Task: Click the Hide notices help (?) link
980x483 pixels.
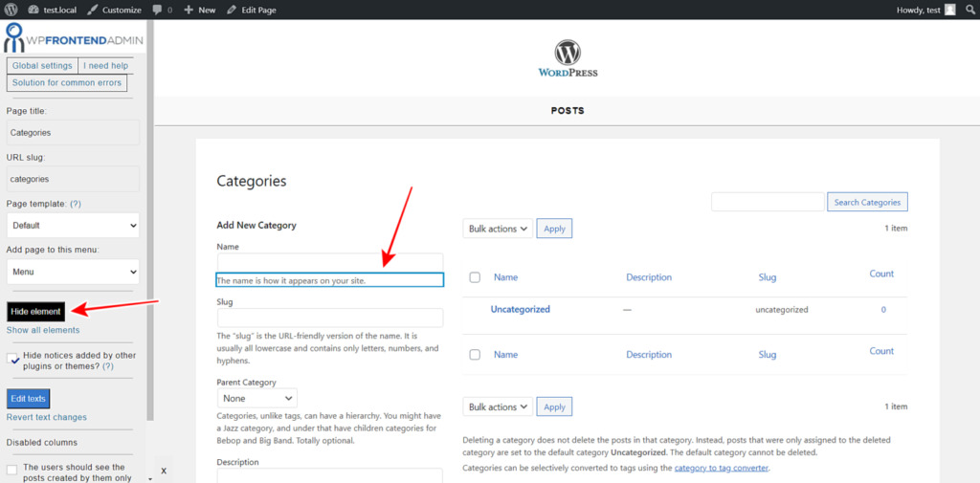Action: point(107,366)
